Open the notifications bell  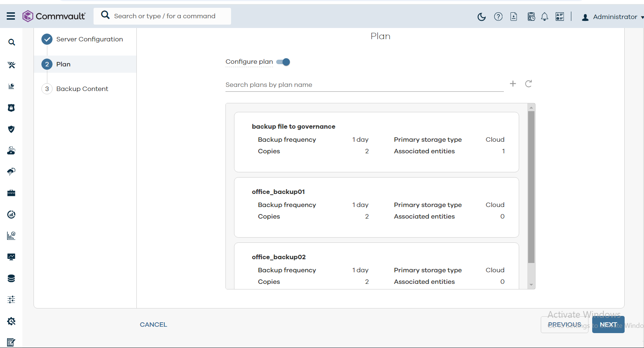[x=544, y=17]
